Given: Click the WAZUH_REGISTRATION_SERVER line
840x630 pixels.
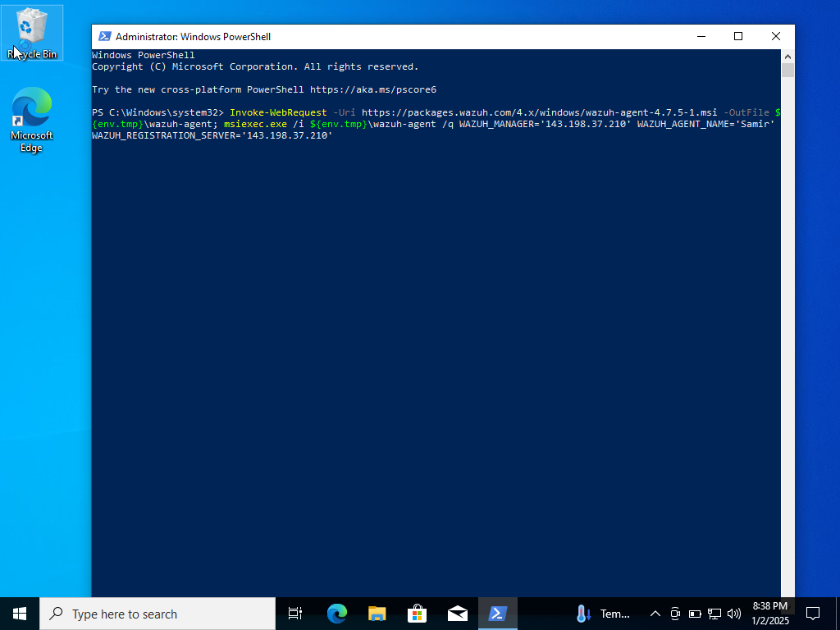Looking at the screenshot, I should (212, 135).
